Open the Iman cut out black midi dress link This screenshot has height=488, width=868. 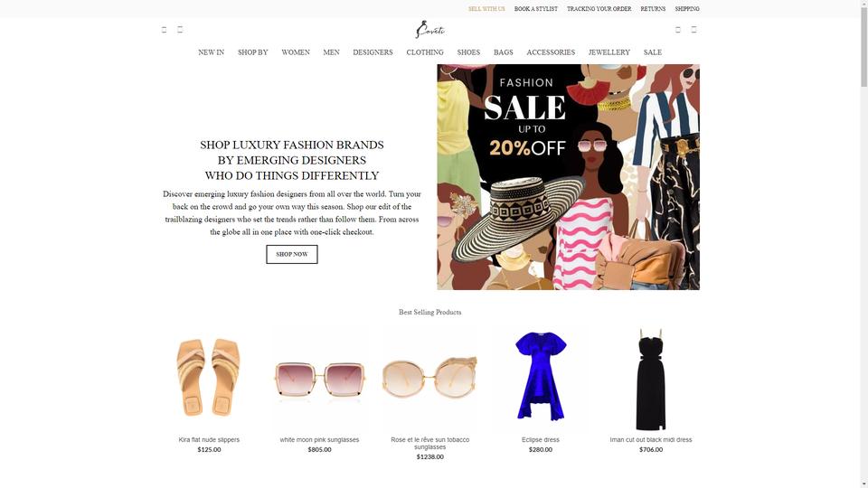tap(650, 440)
